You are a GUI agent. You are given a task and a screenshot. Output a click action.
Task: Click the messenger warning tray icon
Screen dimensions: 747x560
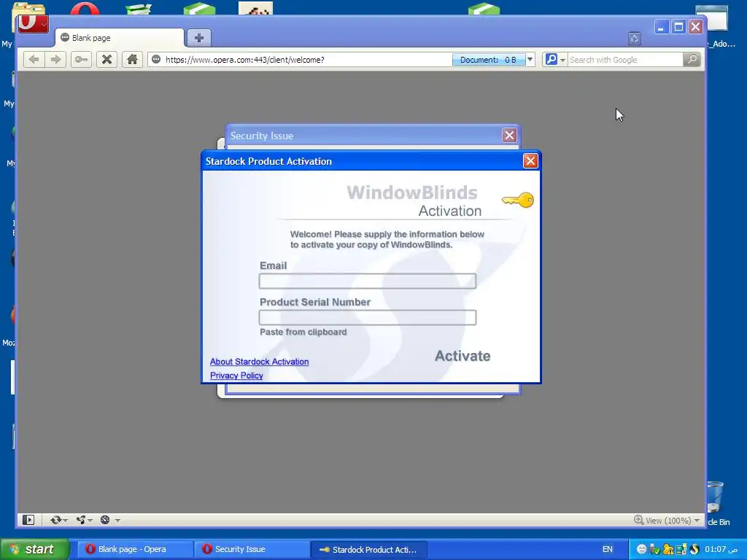[x=668, y=549]
